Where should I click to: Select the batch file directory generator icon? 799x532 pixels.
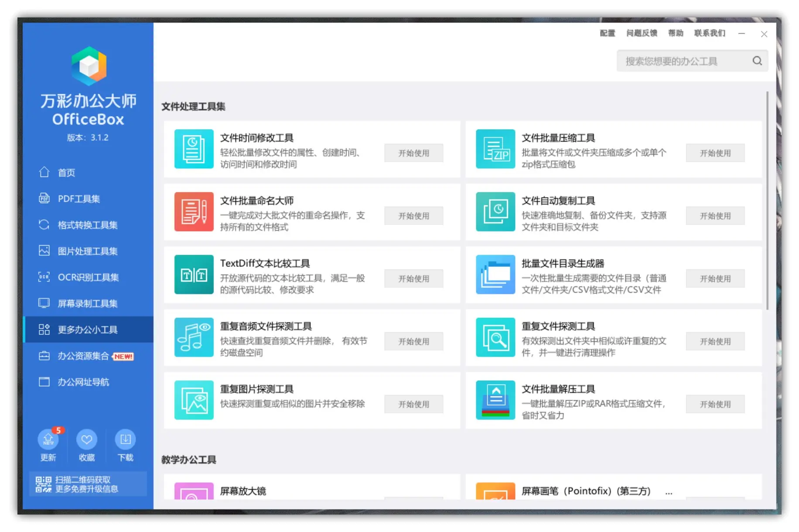pos(495,274)
